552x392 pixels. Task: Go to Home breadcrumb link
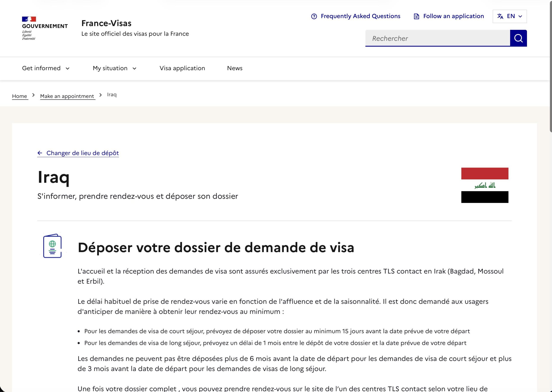tap(20, 96)
